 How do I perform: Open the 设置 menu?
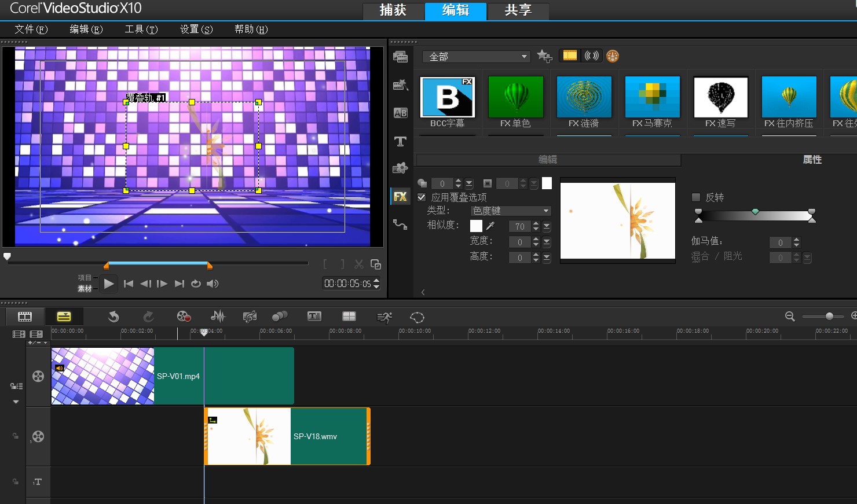tap(196, 29)
